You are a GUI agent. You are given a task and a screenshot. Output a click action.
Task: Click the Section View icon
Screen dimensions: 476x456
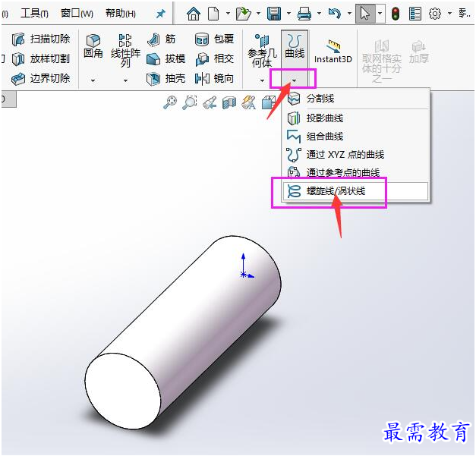(229, 102)
